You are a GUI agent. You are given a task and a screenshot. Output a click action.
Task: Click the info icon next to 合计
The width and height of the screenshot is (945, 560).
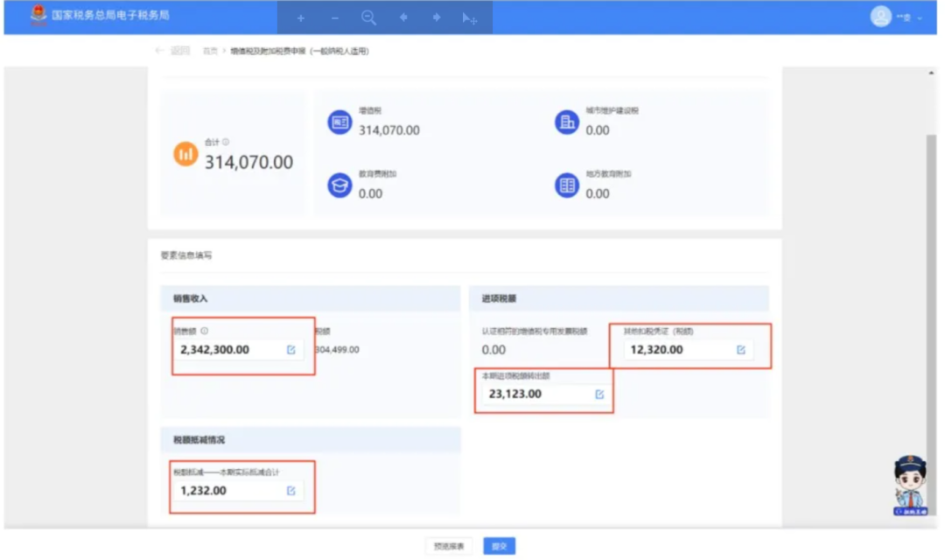point(226,142)
